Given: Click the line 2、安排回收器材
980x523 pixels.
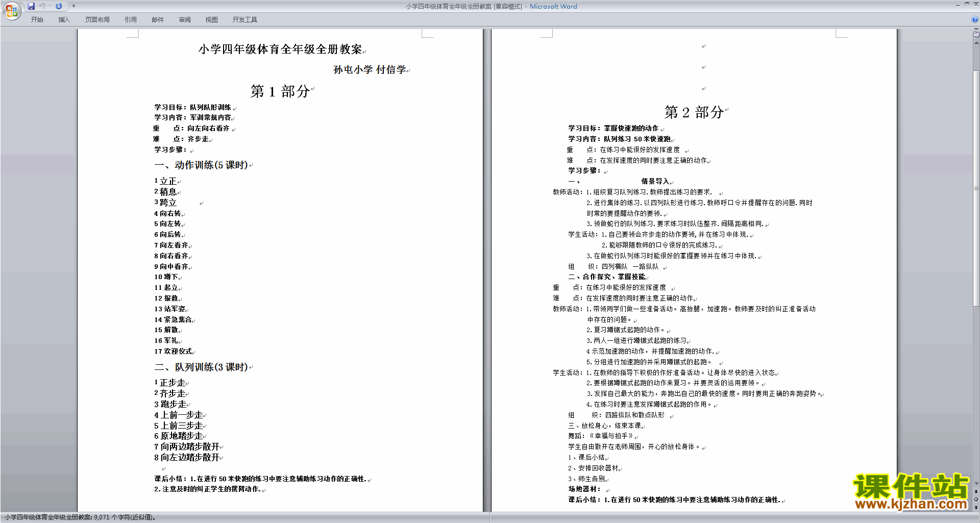Looking at the screenshot, I should point(593,468).
